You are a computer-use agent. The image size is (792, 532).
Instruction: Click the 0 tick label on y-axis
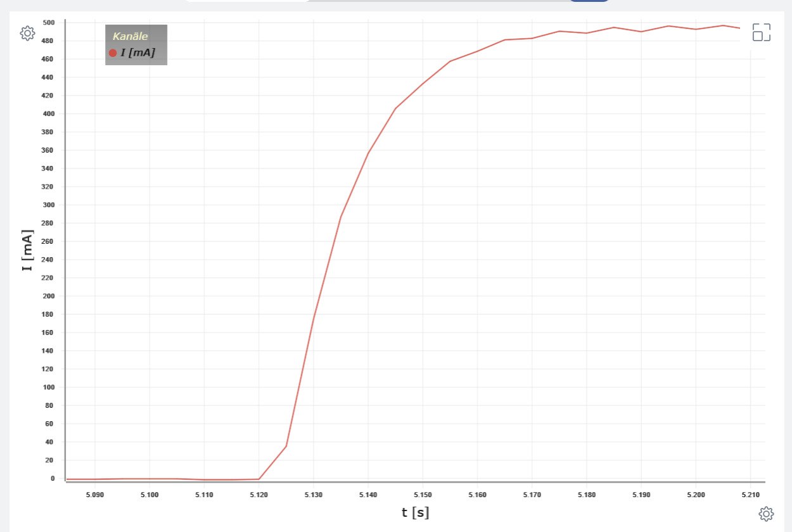53,478
